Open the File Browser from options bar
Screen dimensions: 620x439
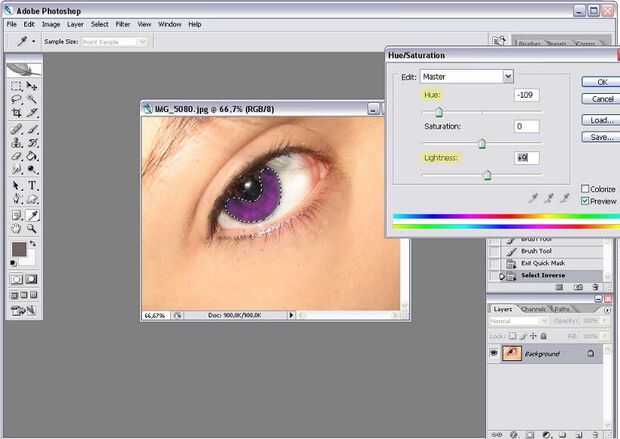pyautogui.click(x=499, y=40)
